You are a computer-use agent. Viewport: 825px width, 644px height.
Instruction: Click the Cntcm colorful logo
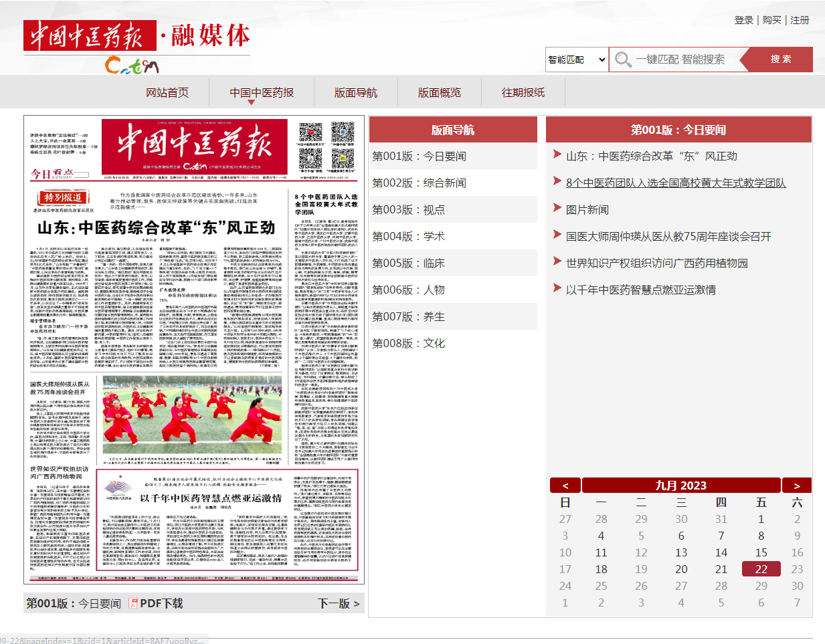click(x=132, y=66)
